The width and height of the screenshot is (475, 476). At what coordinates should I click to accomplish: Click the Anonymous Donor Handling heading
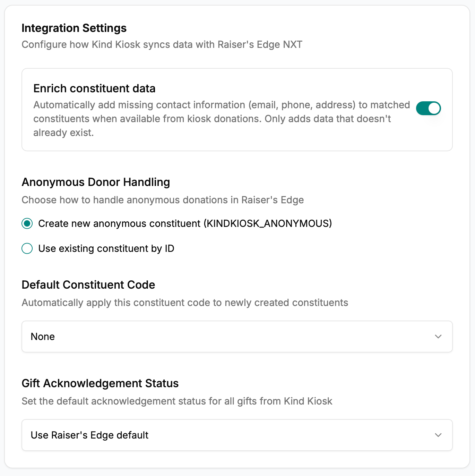96,182
